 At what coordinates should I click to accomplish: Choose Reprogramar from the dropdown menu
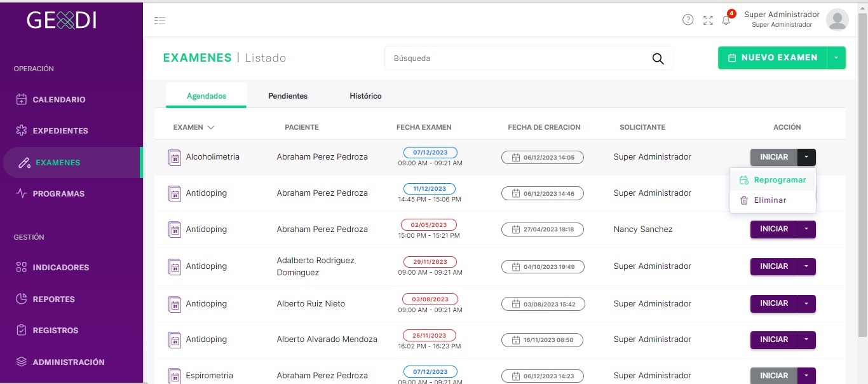click(773, 180)
